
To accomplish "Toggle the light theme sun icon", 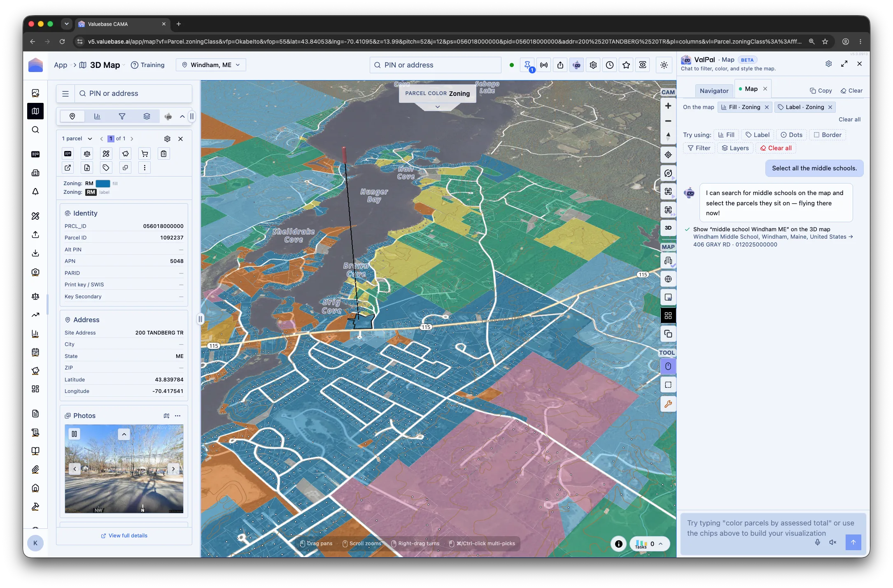I will pyautogui.click(x=664, y=65).
